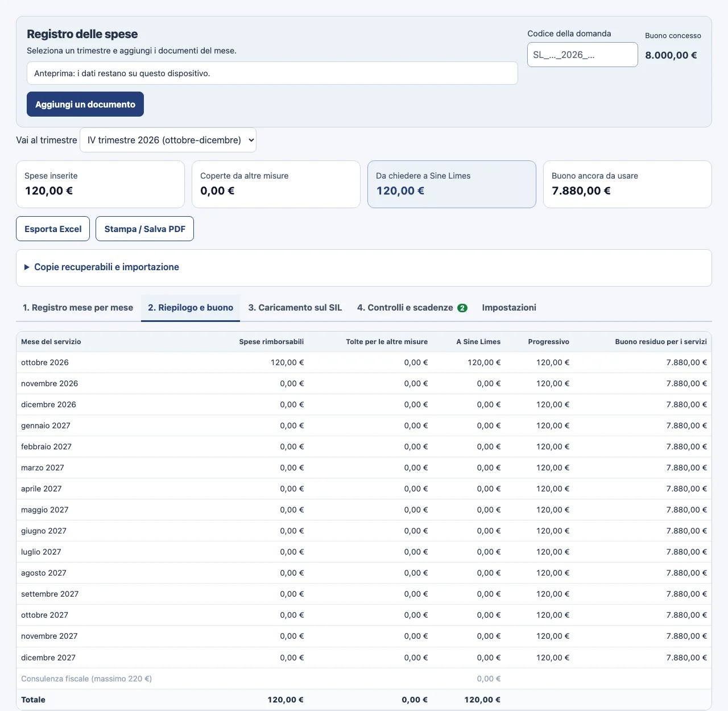Click the Mese del servizio column header

[51, 342]
